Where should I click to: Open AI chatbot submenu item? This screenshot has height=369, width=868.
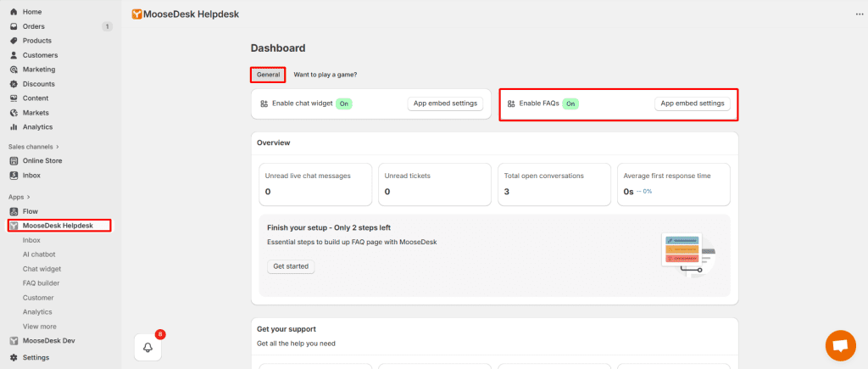[39, 254]
